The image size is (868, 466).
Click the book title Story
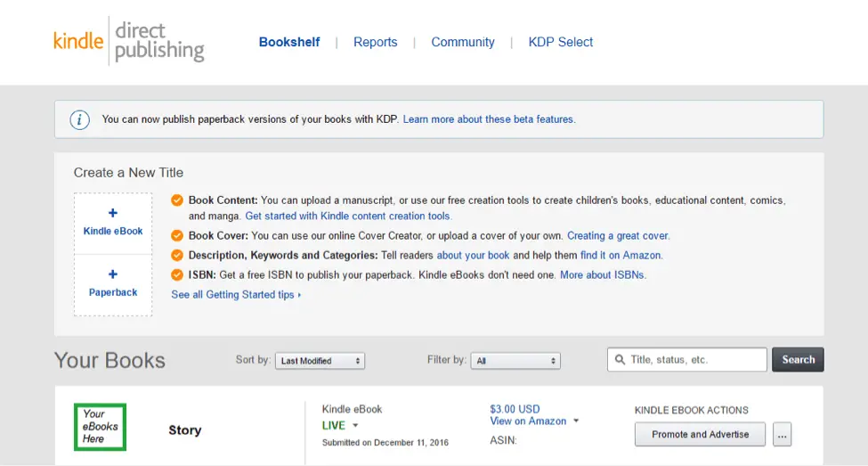click(185, 430)
